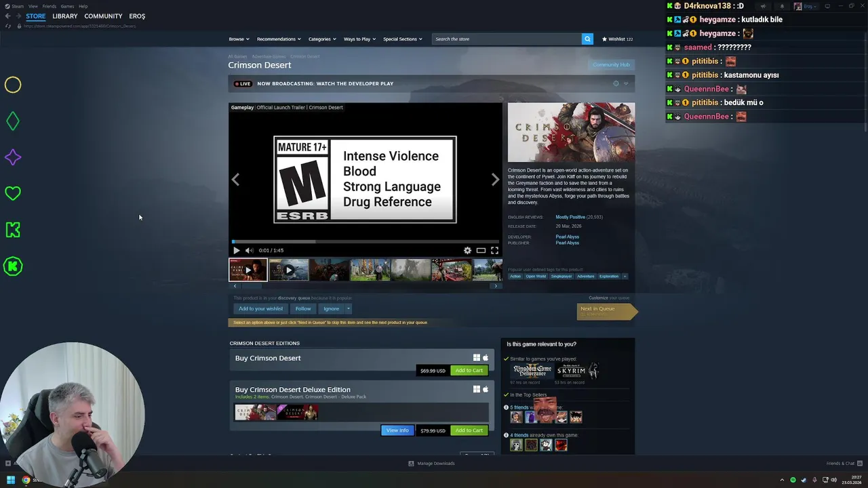This screenshot has width=868, height=488.
Task: Click Windows platform icon for Buy Crimson Desert
Action: click(x=477, y=358)
